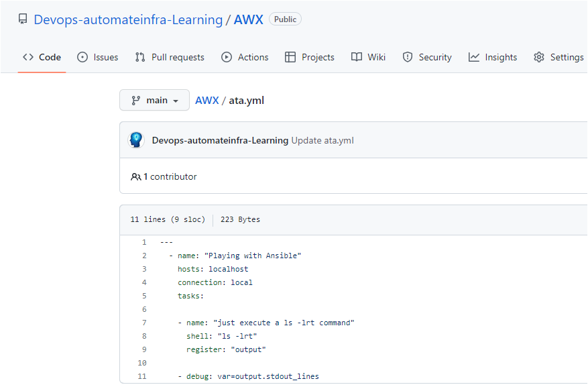The width and height of the screenshot is (588, 391).
Task: Click the Settings gear icon
Action: pos(539,57)
